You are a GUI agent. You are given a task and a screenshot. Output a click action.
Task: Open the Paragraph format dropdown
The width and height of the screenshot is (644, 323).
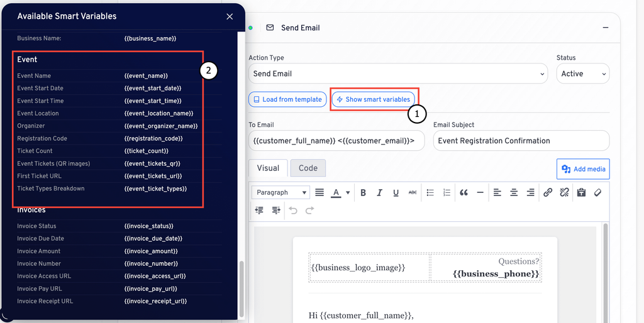point(281,192)
